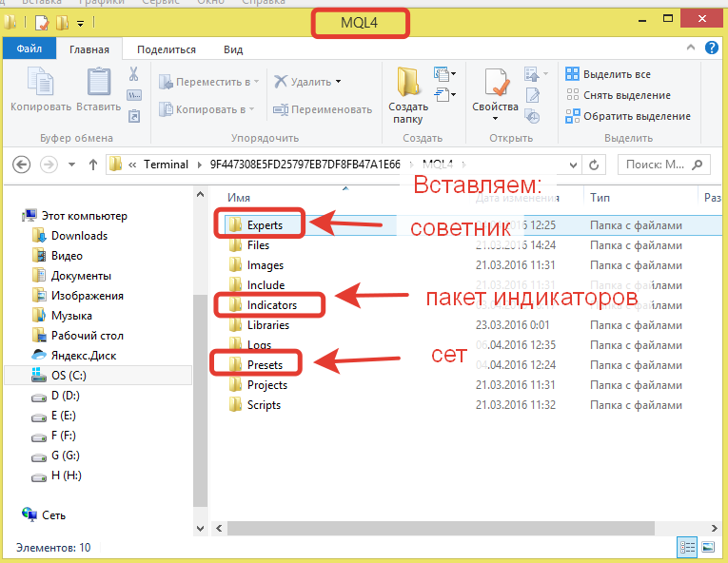Switch to the Поделиться ribbon tab

coord(167,49)
